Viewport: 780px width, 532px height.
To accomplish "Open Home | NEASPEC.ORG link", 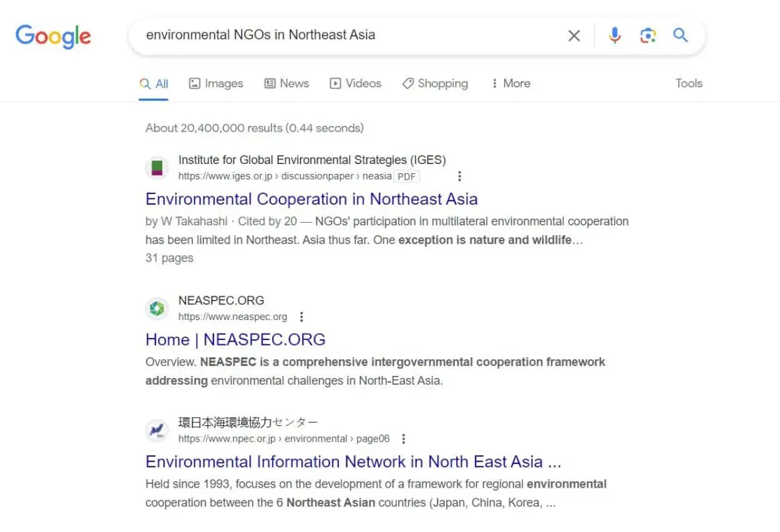I will [235, 340].
